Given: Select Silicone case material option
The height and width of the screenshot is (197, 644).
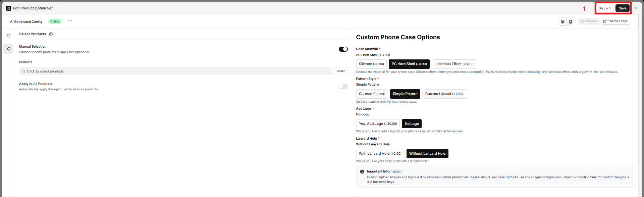Looking at the screenshot, I should (371, 64).
